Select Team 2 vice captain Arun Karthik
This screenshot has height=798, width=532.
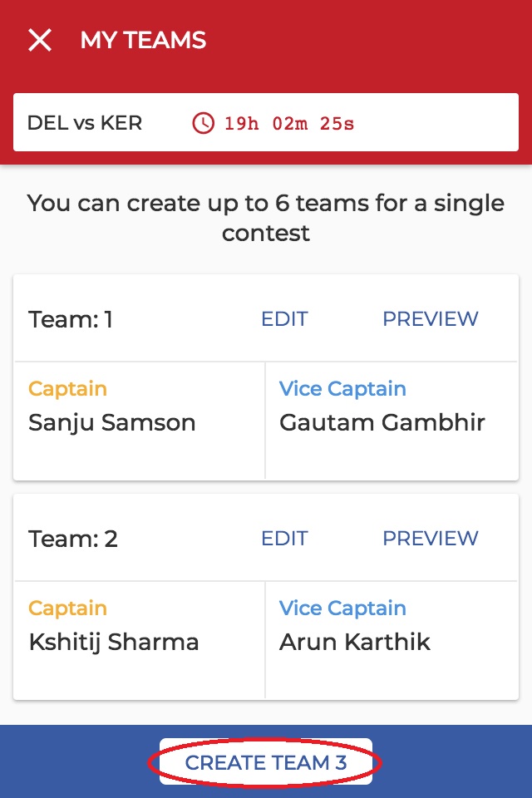click(x=355, y=642)
